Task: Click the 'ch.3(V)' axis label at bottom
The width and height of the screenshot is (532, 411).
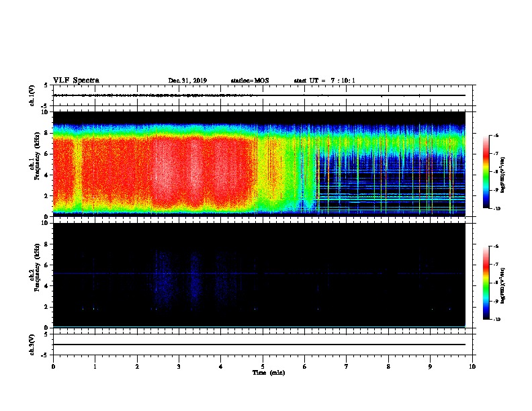Action: pyautogui.click(x=32, y=345)
